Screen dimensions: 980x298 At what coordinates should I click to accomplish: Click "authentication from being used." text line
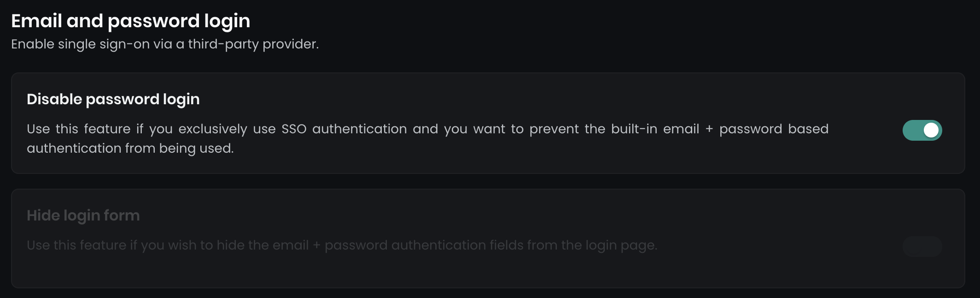pyautogui.click(x=130, y=149)
